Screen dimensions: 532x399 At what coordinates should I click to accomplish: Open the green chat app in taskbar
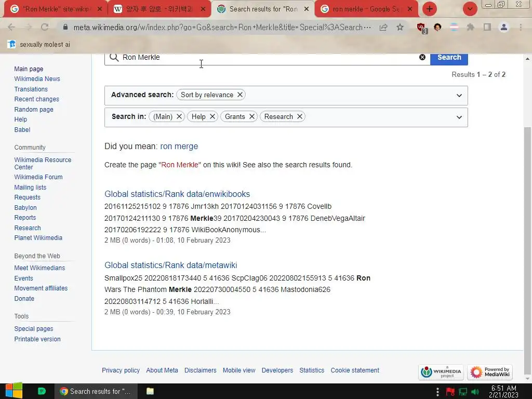tap(42, 391)
